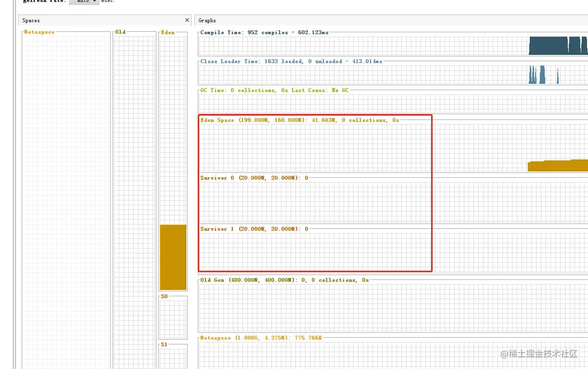Click the compile time activity spikes graph
The height and width of the screenshot is (369, 588).
[558, 46]
